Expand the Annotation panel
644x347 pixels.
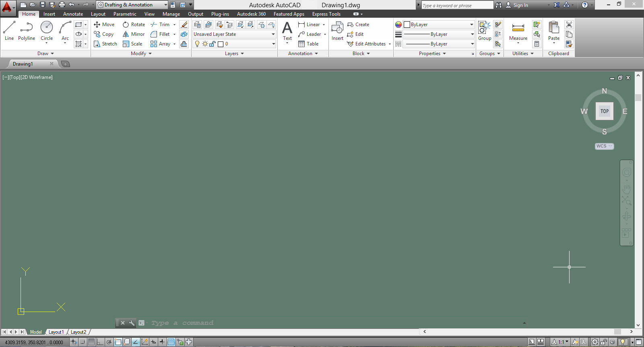tap(303, 54)
